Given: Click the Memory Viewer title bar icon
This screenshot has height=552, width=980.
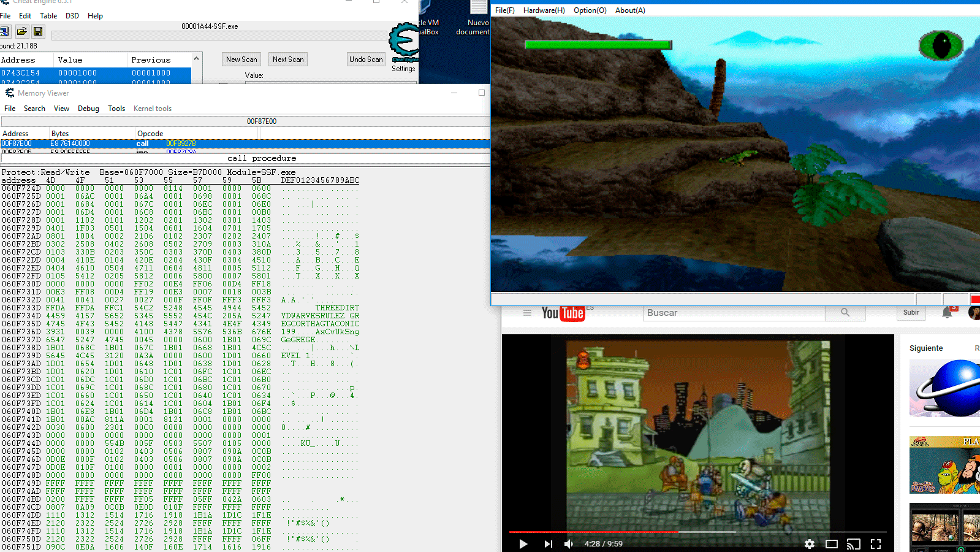Looking at the screenshot, I should point(10,93).
